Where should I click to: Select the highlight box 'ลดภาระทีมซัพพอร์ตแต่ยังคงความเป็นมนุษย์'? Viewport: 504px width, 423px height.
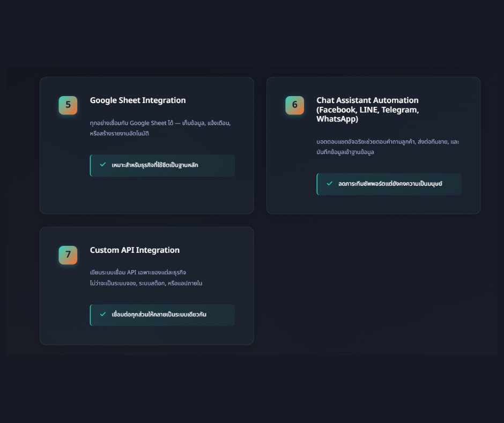(x=389, y=184)
